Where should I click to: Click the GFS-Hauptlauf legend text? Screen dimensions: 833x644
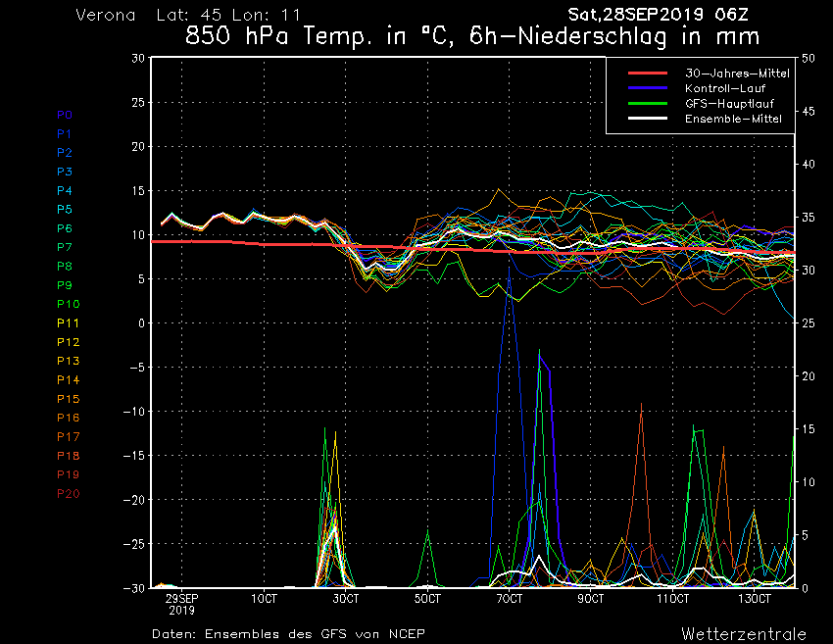(x=729, y=104)
